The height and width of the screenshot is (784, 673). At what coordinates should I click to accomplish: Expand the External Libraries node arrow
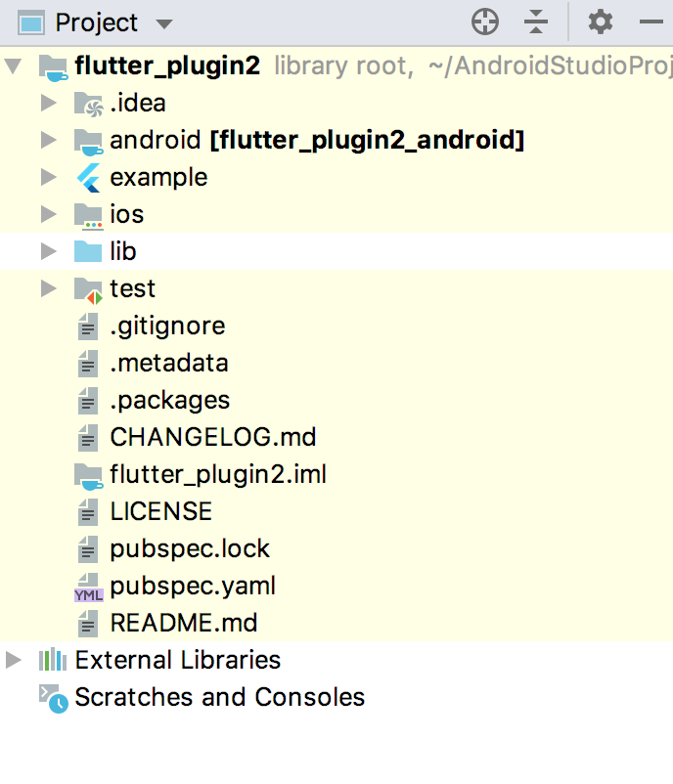coord(13,661)
